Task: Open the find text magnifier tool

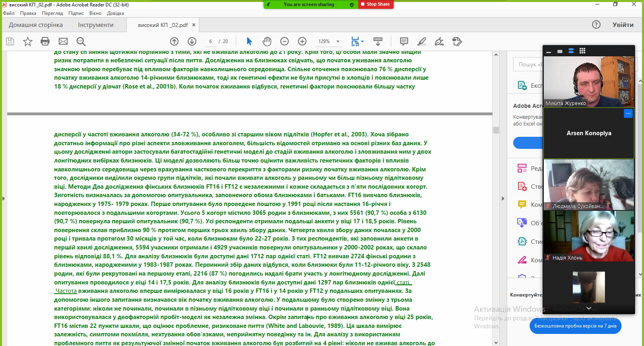Action: (x=81, y=41)
